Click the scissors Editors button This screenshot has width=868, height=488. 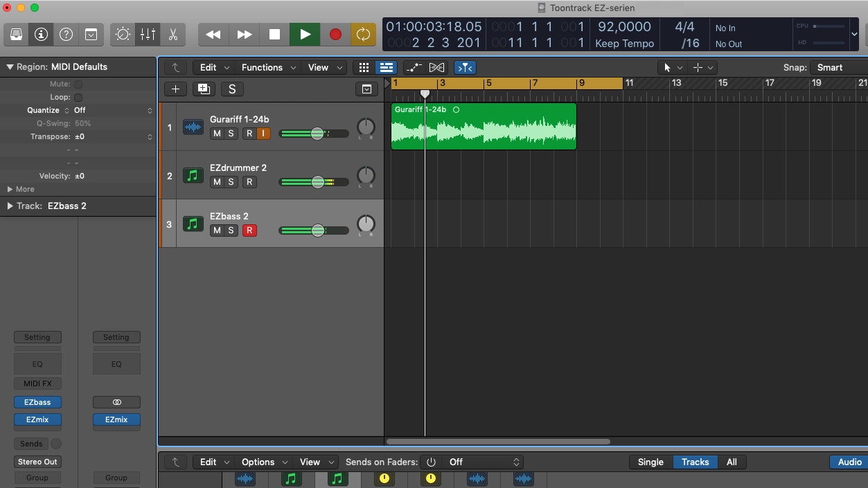tap(172, 34)
